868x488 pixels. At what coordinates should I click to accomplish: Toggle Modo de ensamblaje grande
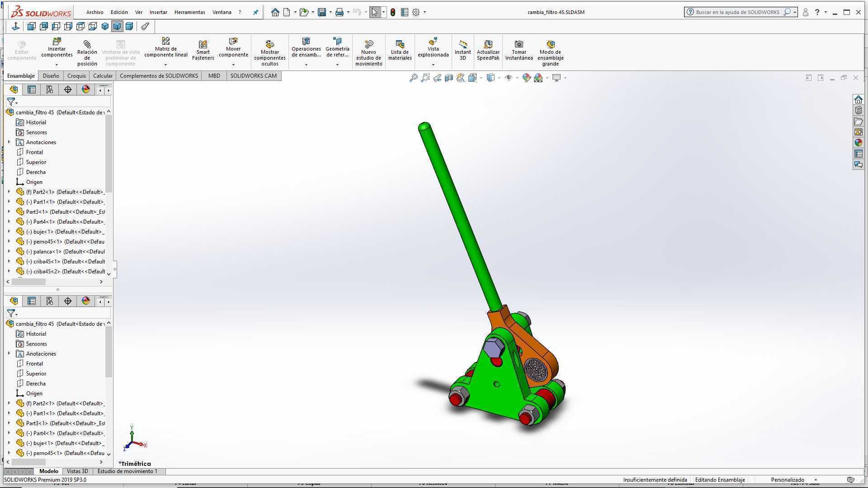551,53
